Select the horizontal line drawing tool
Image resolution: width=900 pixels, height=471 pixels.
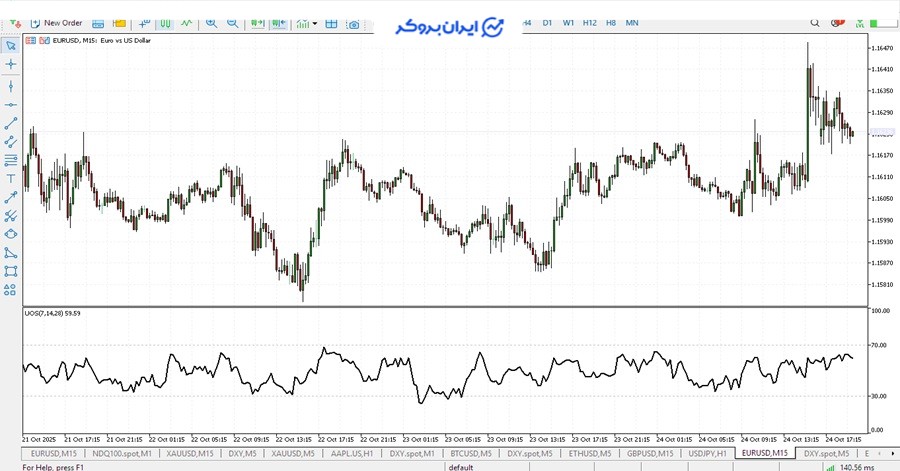11,104
